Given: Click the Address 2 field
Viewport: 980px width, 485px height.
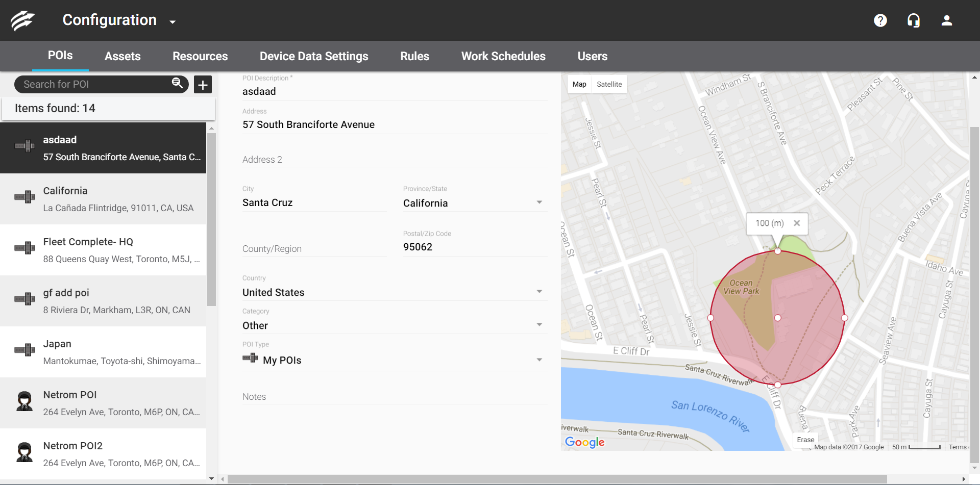Looking at the screenshot, I should pyautogui.click(x=395, y=159).
